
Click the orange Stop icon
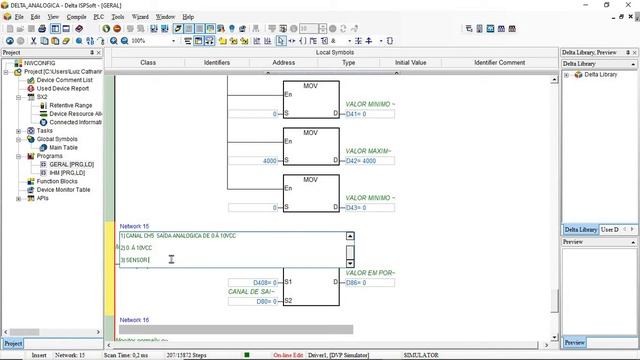tap(117, 29)
